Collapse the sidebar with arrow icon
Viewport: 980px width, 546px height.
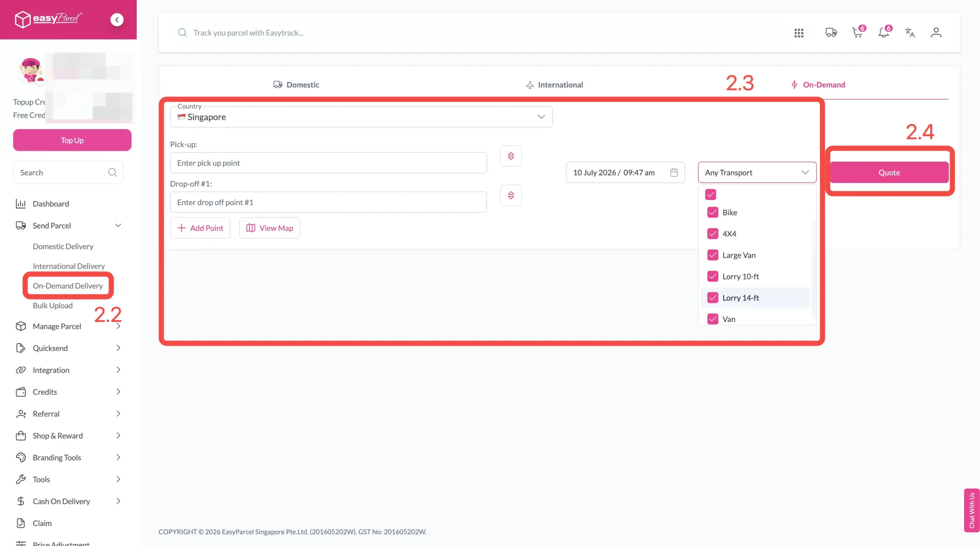pyautogui.click(x=117, y=20)
